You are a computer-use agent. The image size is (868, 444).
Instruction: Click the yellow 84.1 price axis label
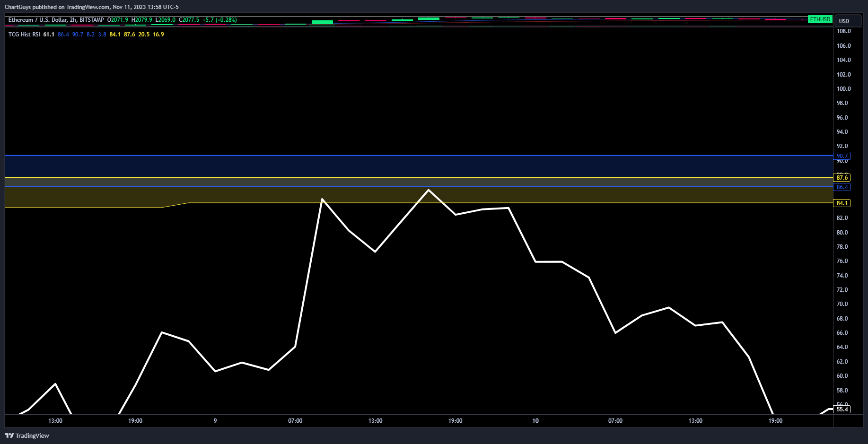click(842, 203)
